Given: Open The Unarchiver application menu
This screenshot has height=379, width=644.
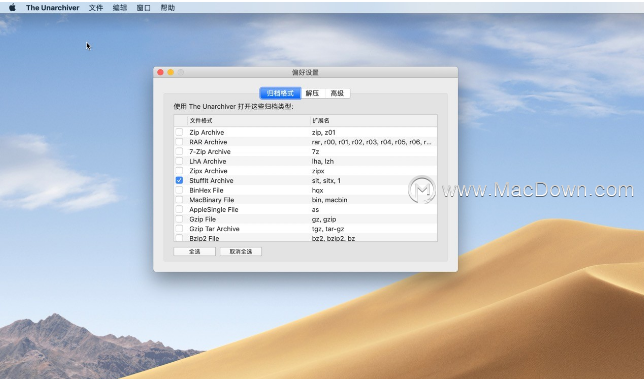Looking at the screenshot, I should pyautogui.click(x=53, y=7).
